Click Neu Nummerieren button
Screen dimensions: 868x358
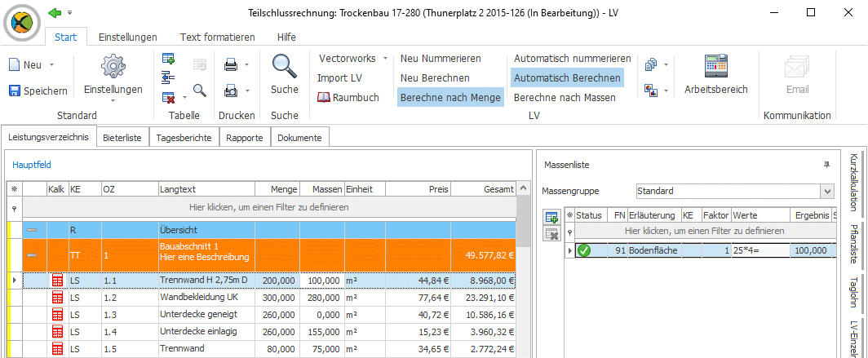pos(441,58)
